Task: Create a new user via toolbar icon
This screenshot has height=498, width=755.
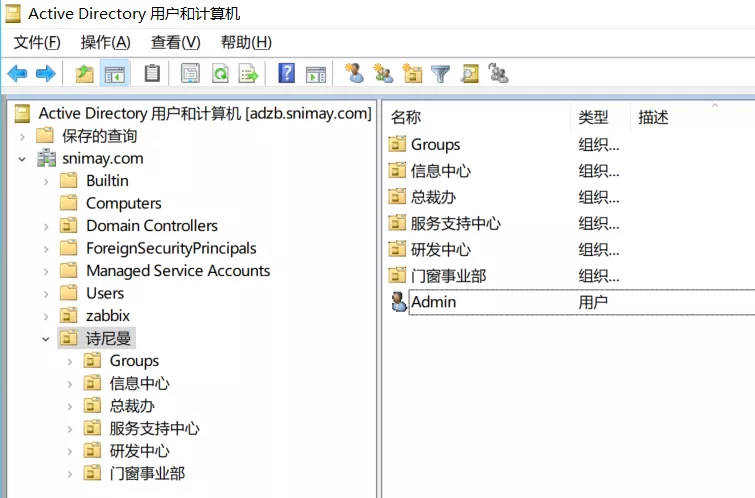Action: tap(354, 73)
